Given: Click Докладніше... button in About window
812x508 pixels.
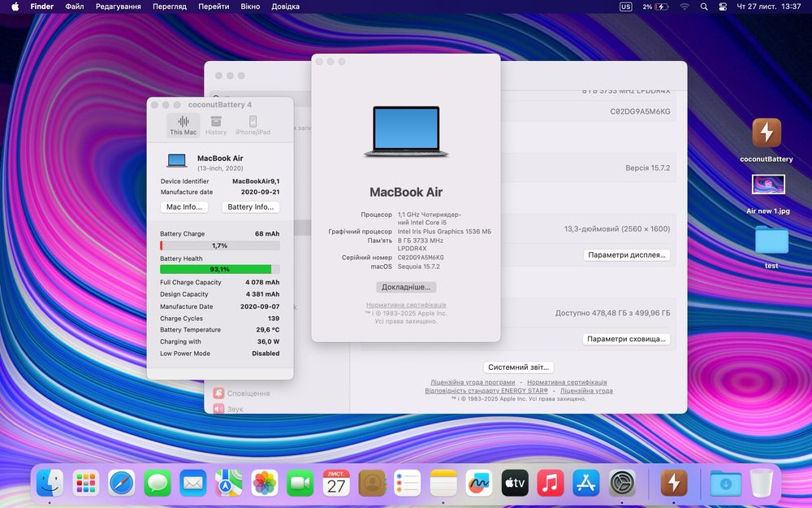Looking at the screenshot, I should pos(406,287).
